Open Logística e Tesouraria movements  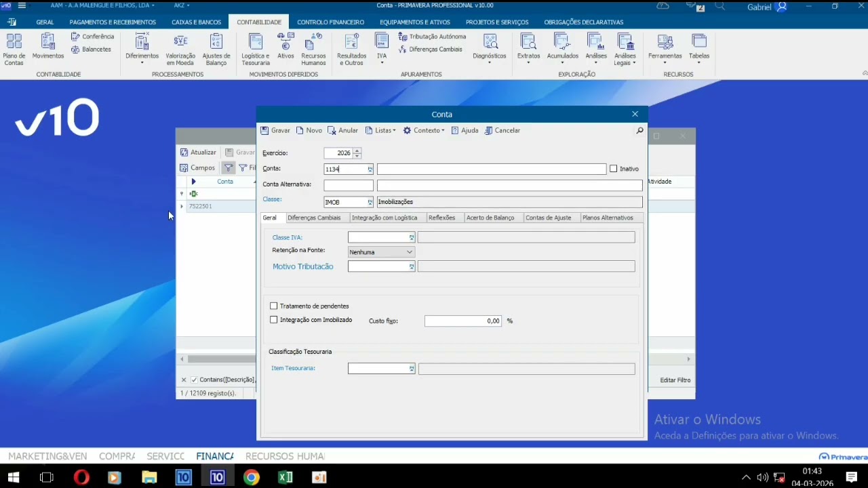(x=256, y=49)
